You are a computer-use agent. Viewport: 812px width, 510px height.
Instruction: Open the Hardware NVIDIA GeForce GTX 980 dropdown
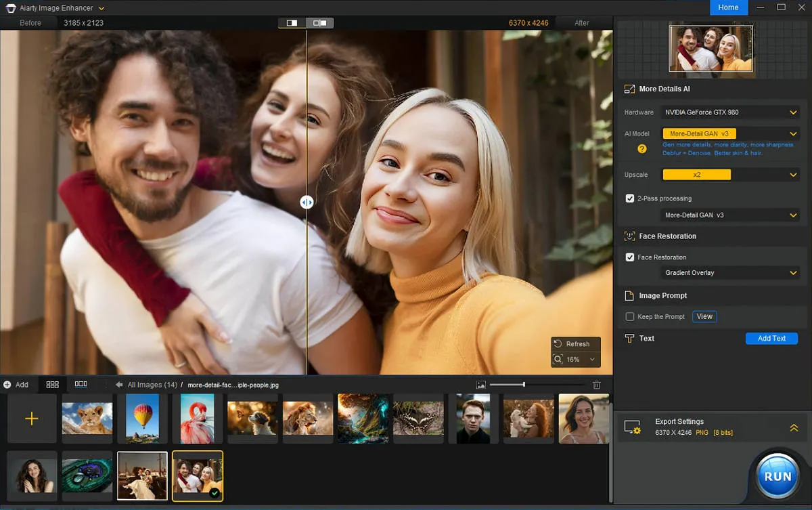(x=730, y=112)
